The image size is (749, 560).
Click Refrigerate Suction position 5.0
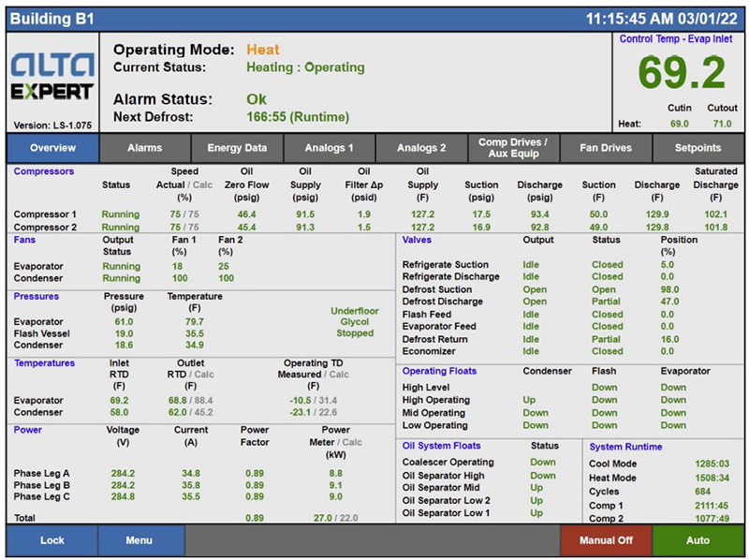pyautogui.click(x=668, y=265)
